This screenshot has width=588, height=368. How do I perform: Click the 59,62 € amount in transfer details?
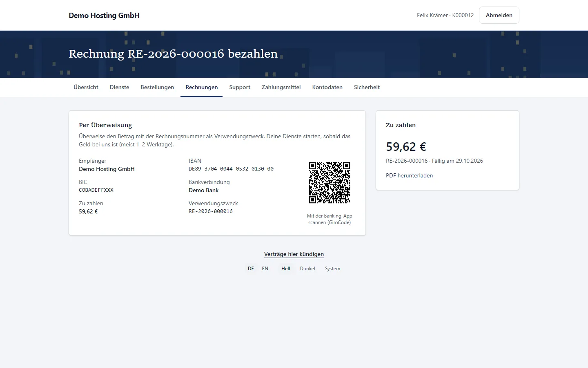(x=88, y=211)
